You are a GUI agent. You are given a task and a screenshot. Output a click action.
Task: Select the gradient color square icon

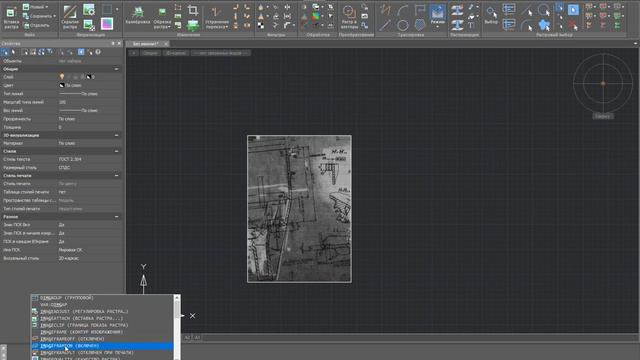coord(107,24)
